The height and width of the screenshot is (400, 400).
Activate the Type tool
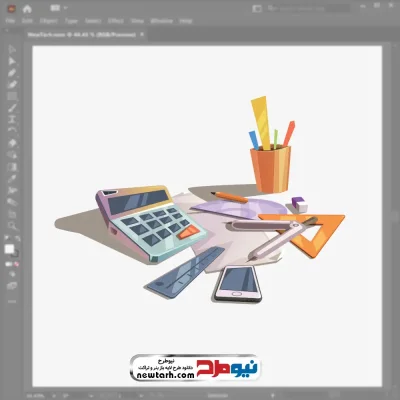[12, 119]
